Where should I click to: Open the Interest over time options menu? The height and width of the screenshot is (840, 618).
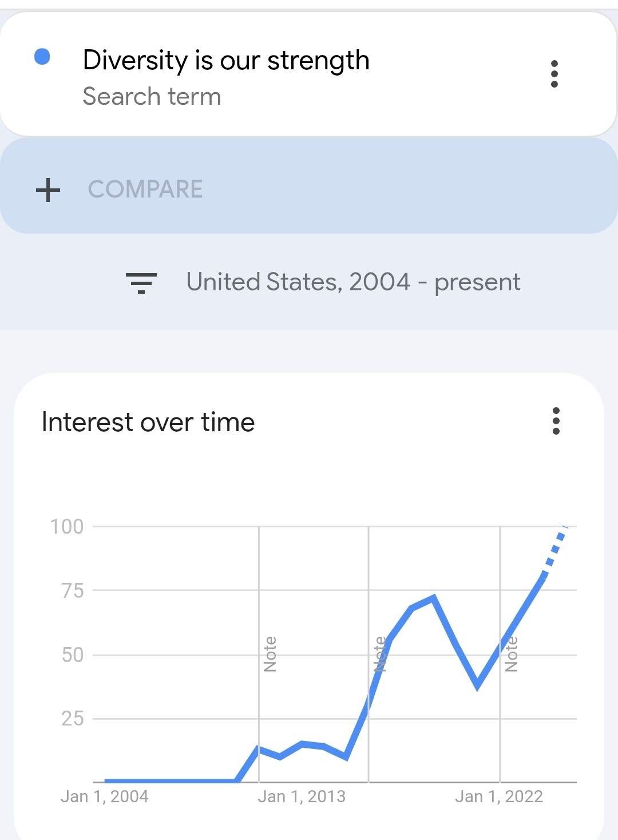556,421
